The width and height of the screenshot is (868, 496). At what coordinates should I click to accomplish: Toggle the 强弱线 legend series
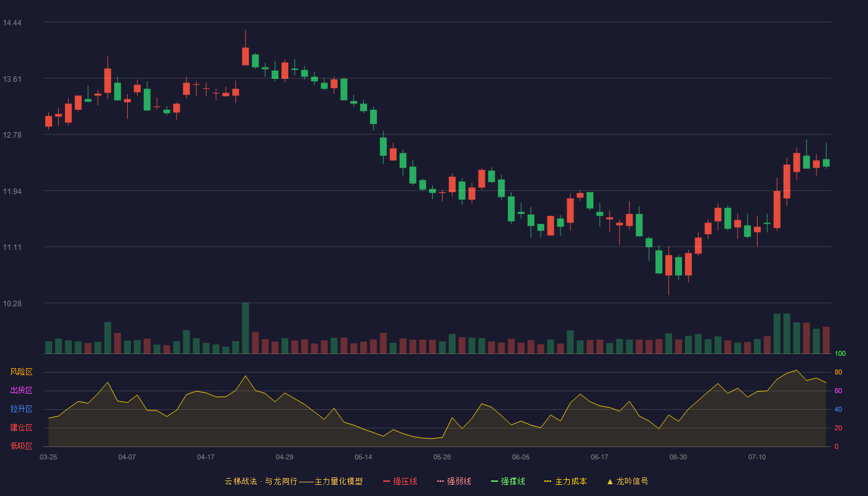coord(454,481)
